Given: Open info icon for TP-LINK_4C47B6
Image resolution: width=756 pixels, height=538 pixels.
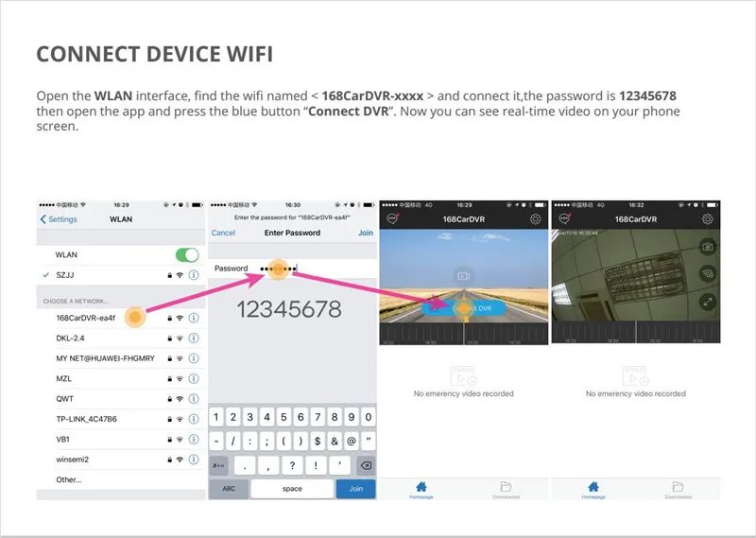Looking at the screenshot, I should [x=194, y=419].
